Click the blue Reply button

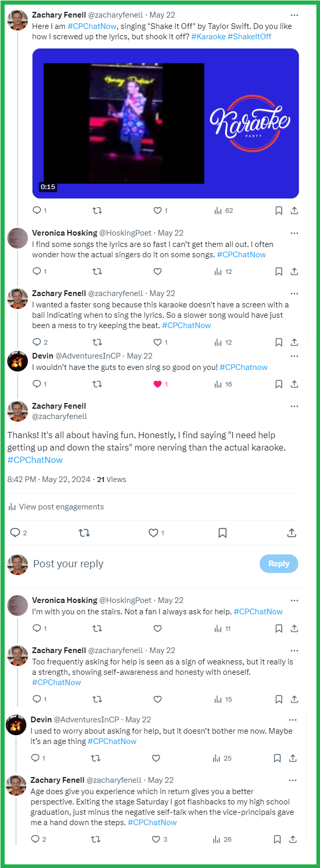tap(279, 564)
